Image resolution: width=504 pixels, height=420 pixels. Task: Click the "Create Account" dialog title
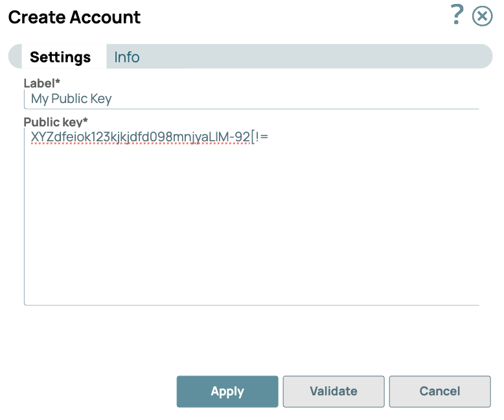point(74,17)
